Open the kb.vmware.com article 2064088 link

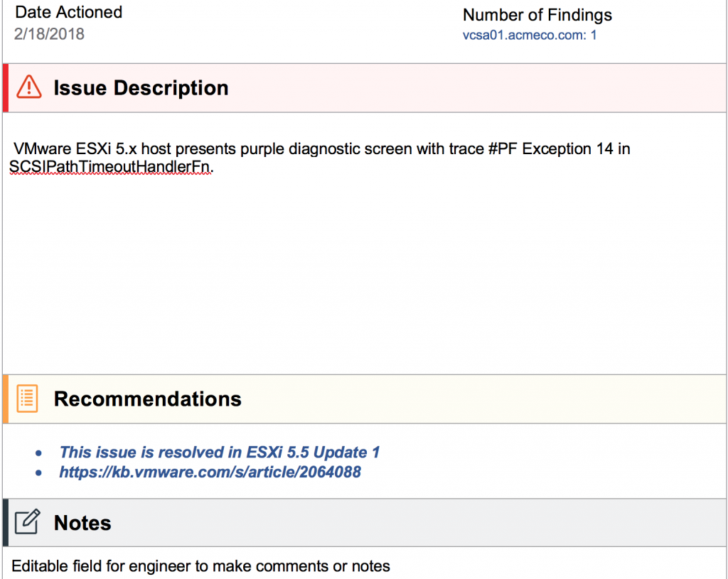click(x=210, y=472)
